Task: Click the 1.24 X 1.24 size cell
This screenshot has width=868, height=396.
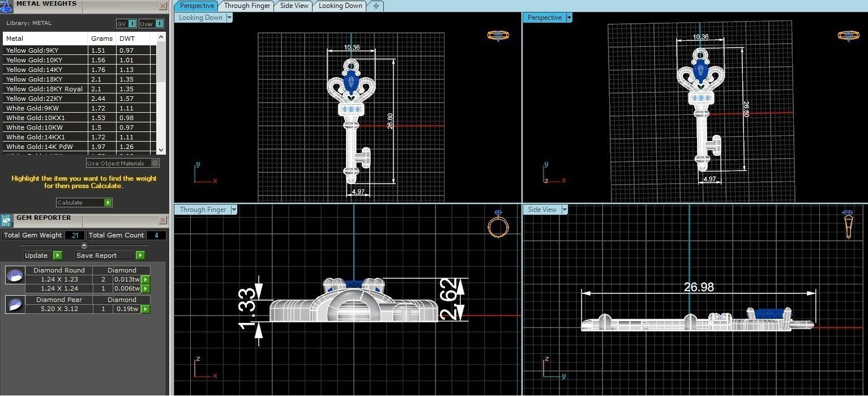Action: 59,288
